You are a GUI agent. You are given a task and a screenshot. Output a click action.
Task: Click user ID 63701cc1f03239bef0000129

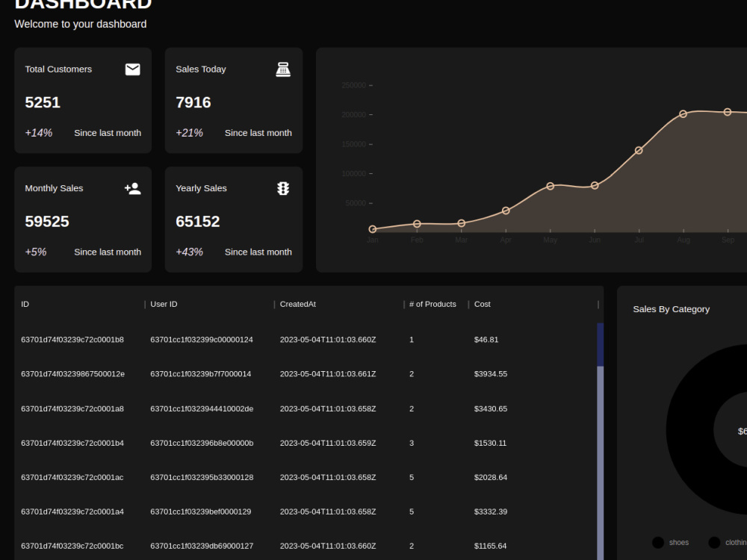pyautogui.click(x=200, y=511)
